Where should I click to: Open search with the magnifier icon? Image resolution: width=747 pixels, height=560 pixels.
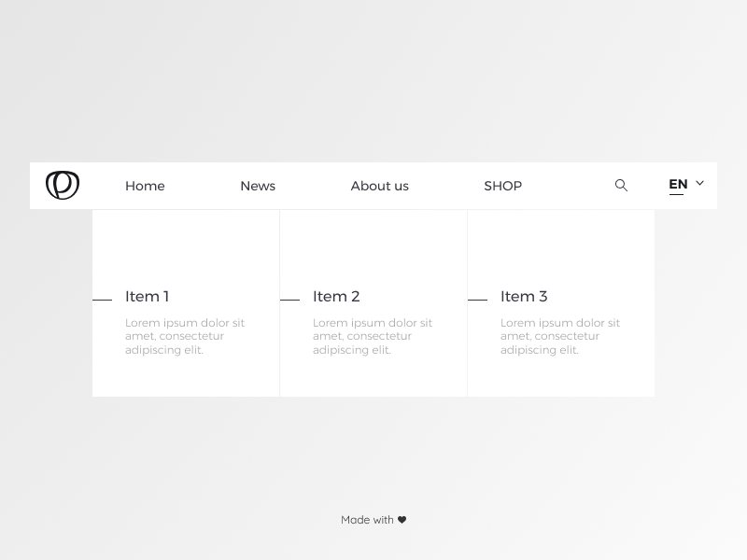621,185
